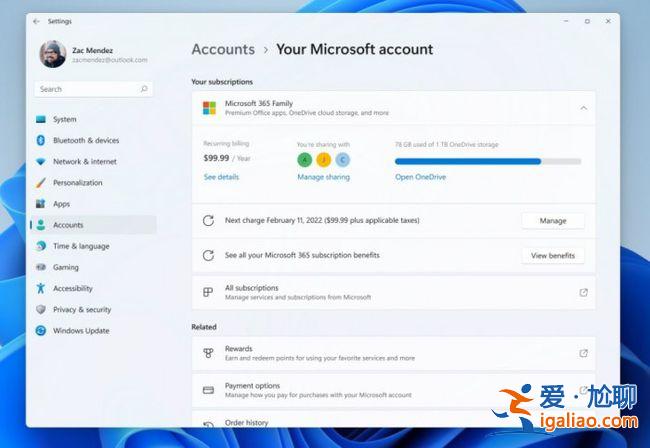The height and width of the screenshot is (448, 650).
Task: Open All subscriptions external link arrow
Action: 583,293
